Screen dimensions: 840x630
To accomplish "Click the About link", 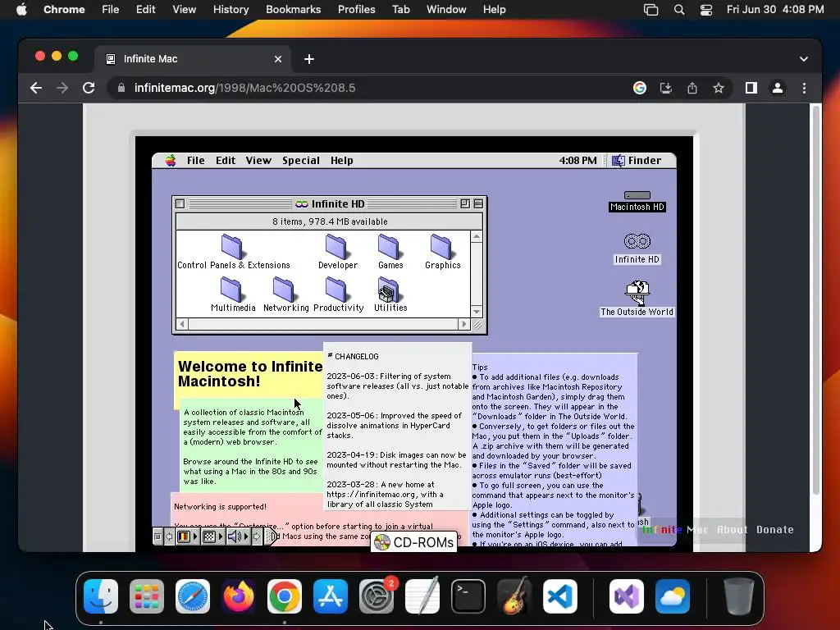I will click(732, 529).
